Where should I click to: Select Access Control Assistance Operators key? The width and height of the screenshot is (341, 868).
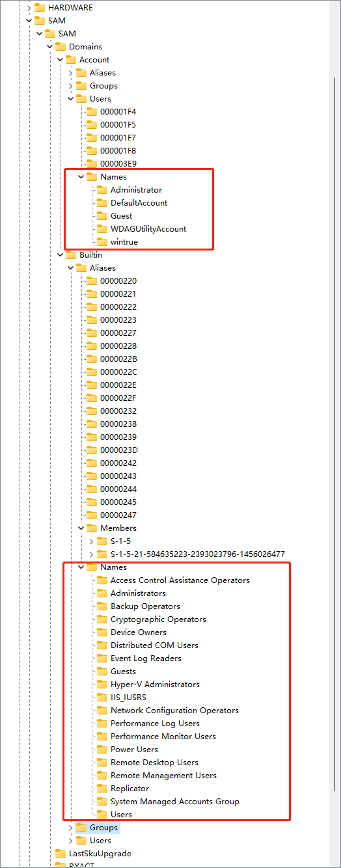pos(180,580)
